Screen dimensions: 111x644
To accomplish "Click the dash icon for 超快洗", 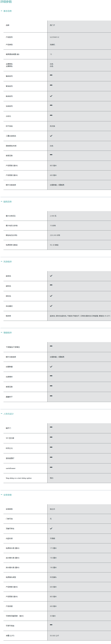I will point(51,285).
